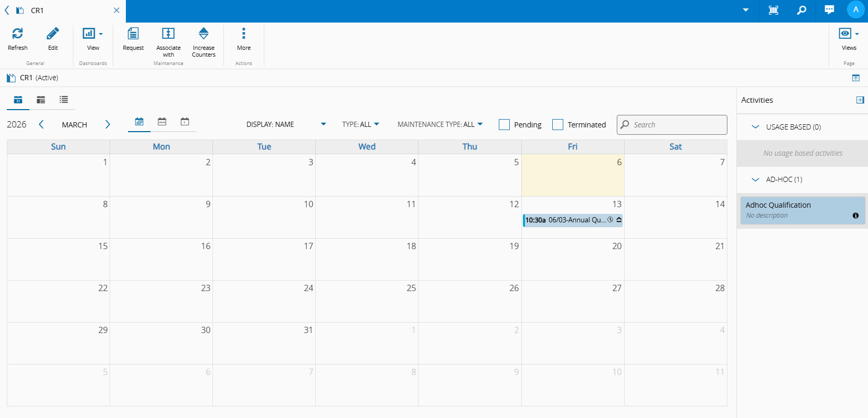This screenshot has height=418, width=868.
Task: Switch to the list view tab
Action: tap(63, 100)
